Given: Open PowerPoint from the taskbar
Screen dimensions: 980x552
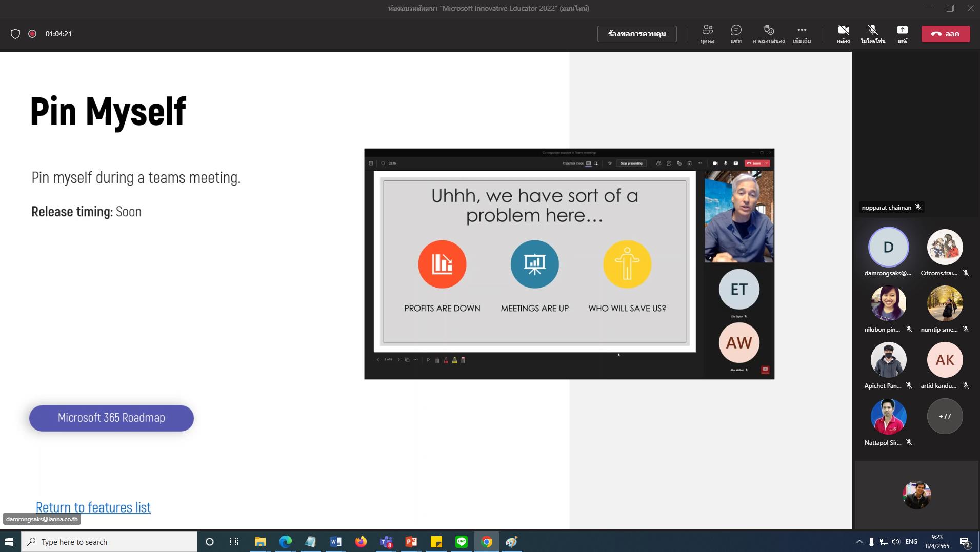Looking at the screenshot, I should (x=411, y=542).
